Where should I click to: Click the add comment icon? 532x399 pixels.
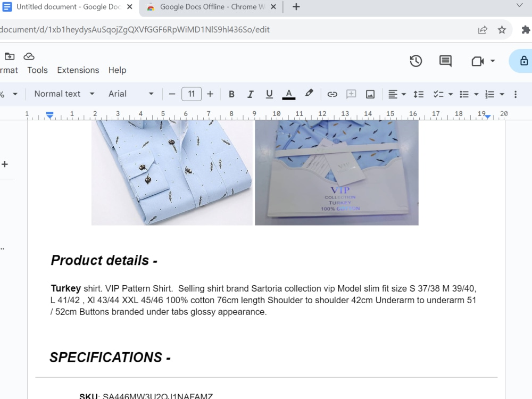point(351,94)
